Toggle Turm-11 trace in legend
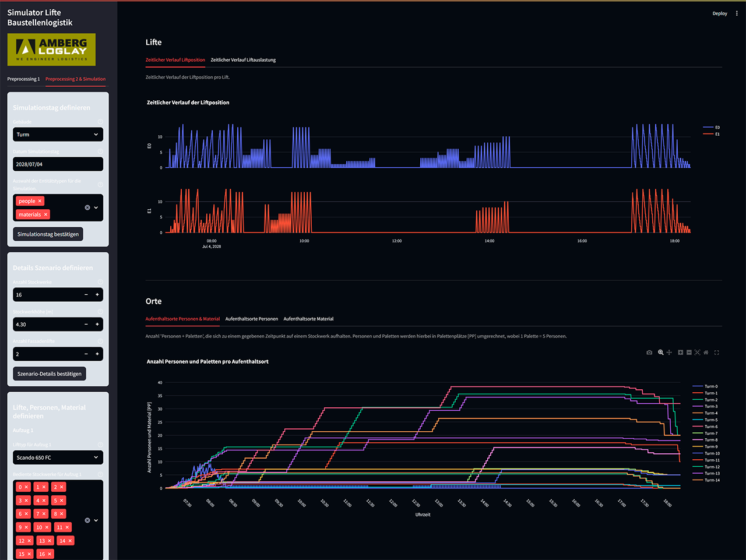746x560 pixels. pos(706,460)
